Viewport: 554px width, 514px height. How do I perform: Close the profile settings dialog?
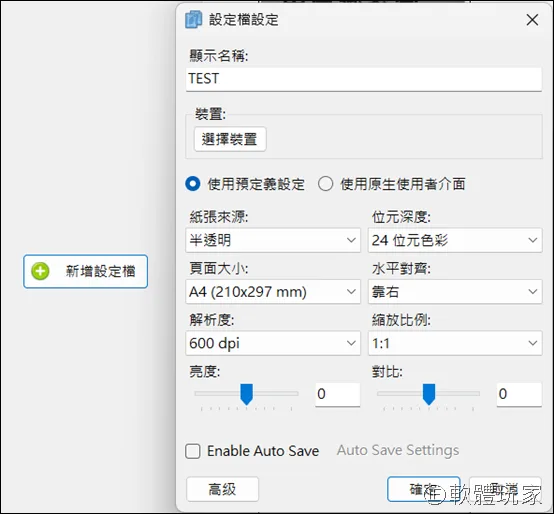click(532, 20)
